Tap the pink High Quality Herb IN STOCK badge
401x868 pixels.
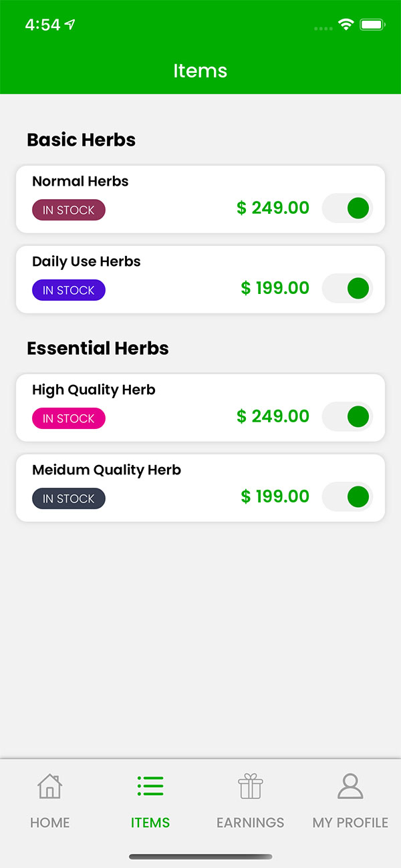(x=69, y=418)
